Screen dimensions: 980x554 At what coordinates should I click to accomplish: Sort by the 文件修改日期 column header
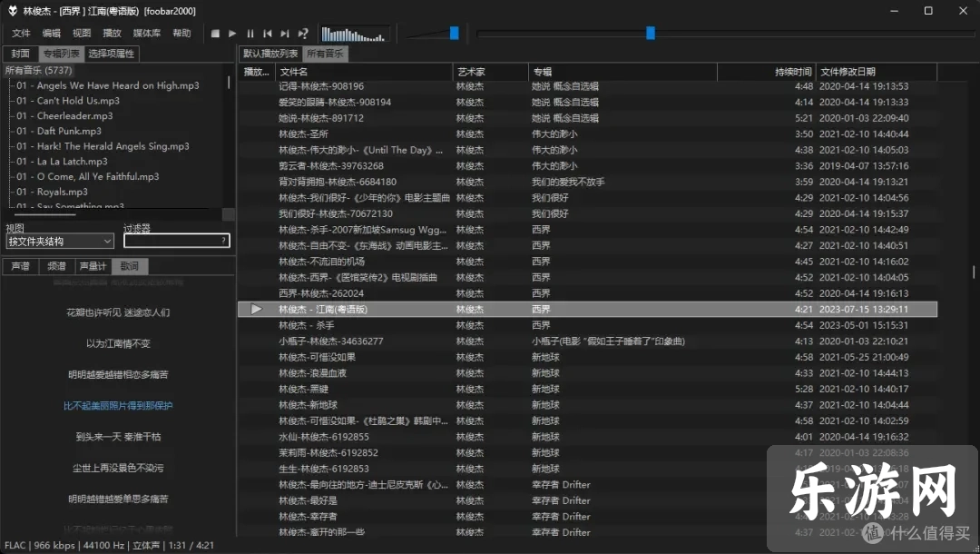(x=877, y=72)
